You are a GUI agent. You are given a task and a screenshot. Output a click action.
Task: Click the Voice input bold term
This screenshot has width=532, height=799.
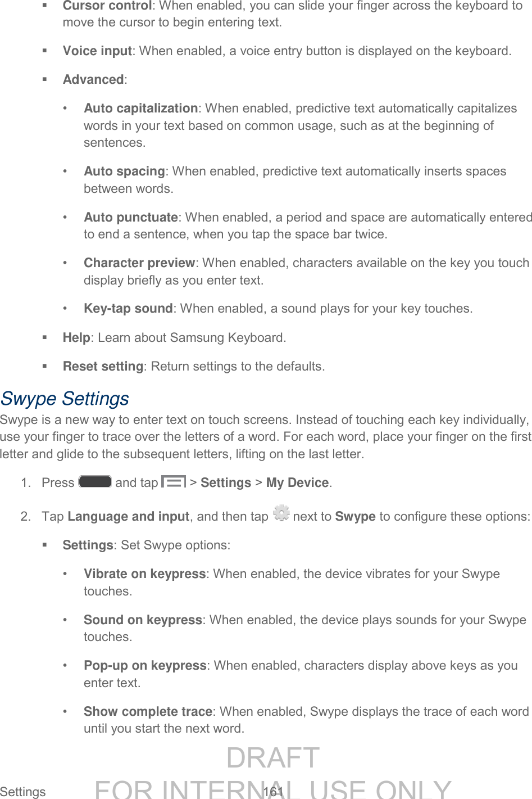click(x=97, y=51)
